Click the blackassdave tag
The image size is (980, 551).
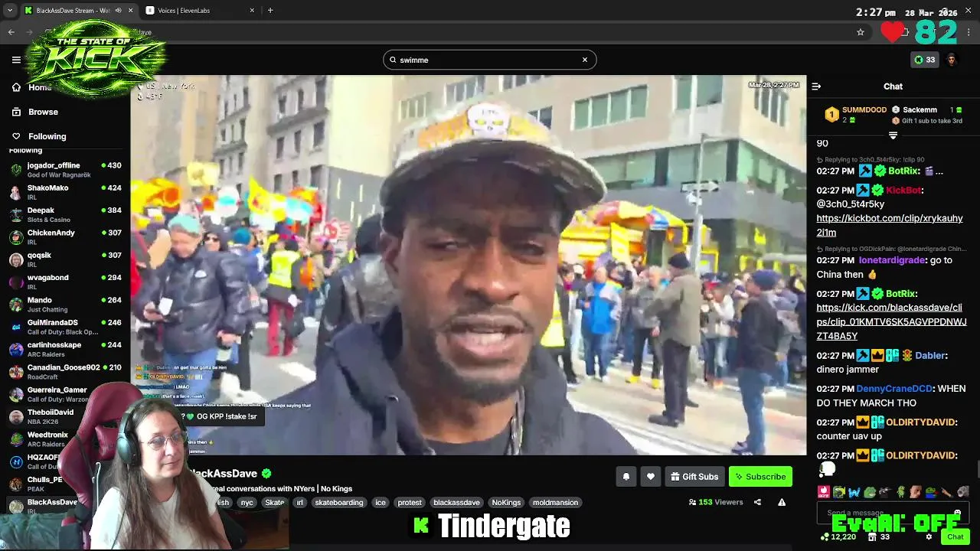point(456,503)
